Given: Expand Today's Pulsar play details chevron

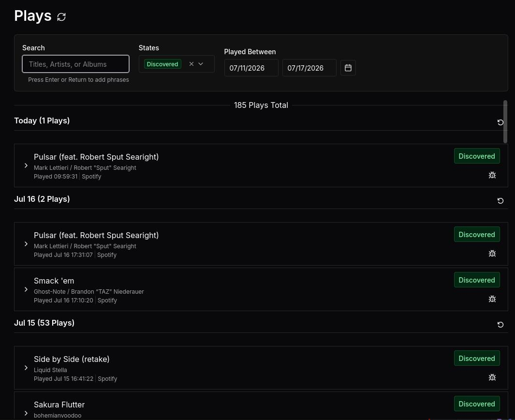Looking at the screenshot, I should [x=26, y=165].
